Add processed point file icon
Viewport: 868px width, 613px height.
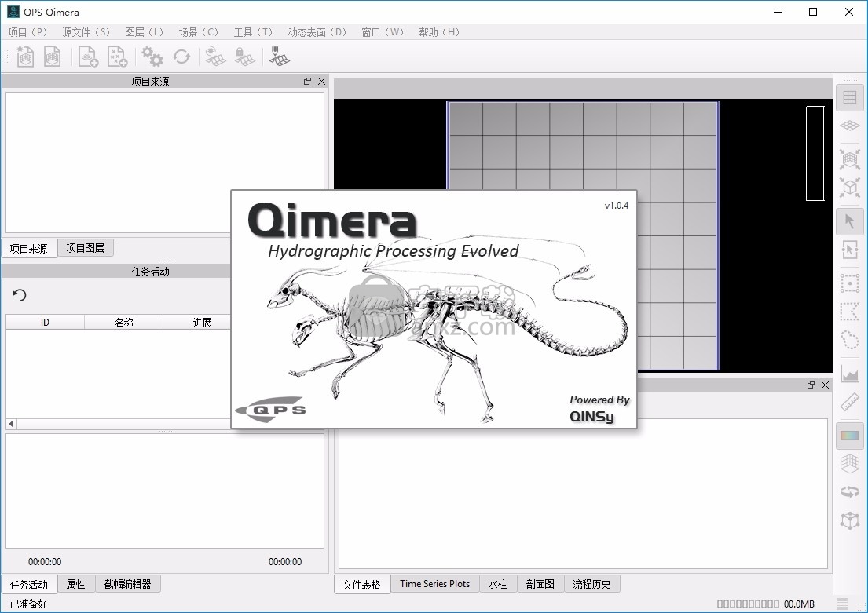(117, 57)
